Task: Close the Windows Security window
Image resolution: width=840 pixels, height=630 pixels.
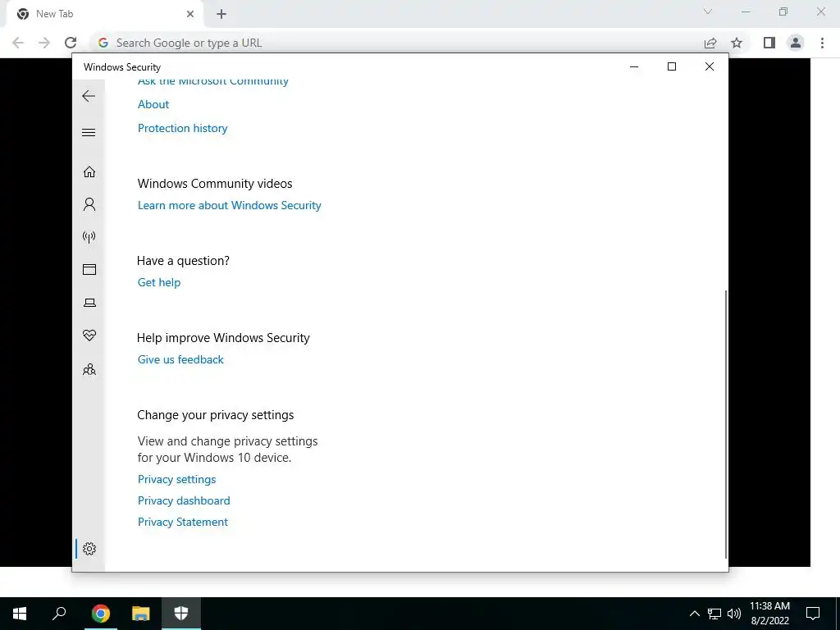Action: [710, 66]
